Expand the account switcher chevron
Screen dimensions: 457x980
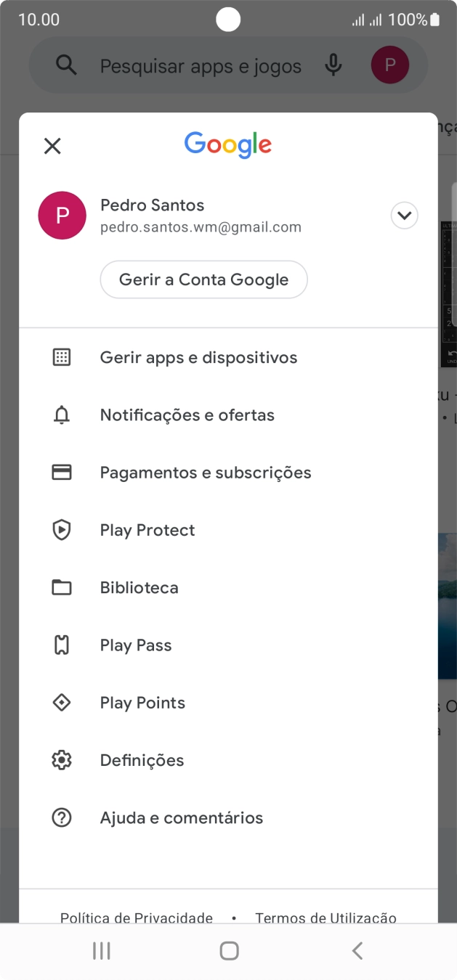click(x=404, y=216)
